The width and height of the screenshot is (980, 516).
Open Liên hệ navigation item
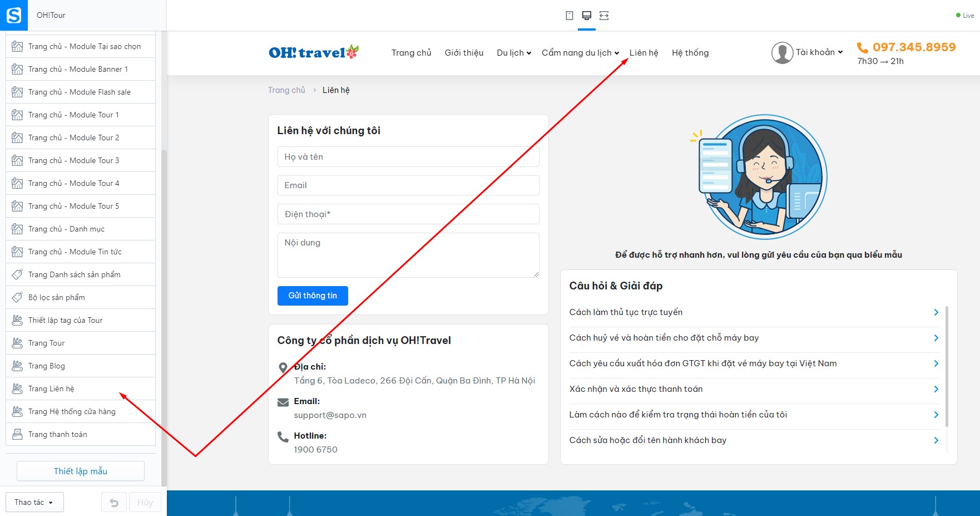click(644, 53)
